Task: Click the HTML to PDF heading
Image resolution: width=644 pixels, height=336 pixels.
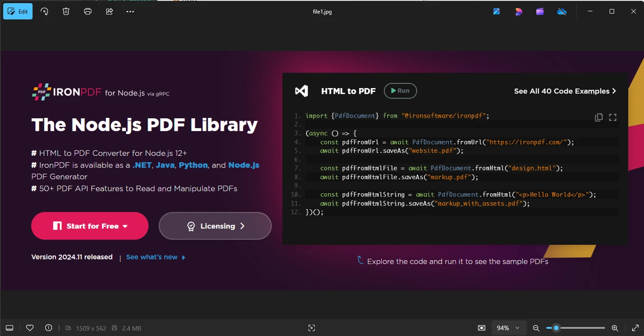Action: click(348, 91)
